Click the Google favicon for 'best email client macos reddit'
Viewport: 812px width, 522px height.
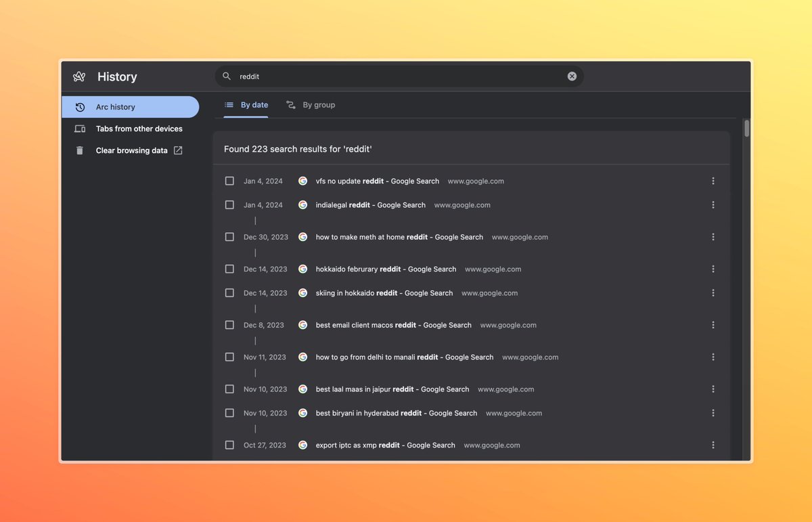tap(302, 325)
